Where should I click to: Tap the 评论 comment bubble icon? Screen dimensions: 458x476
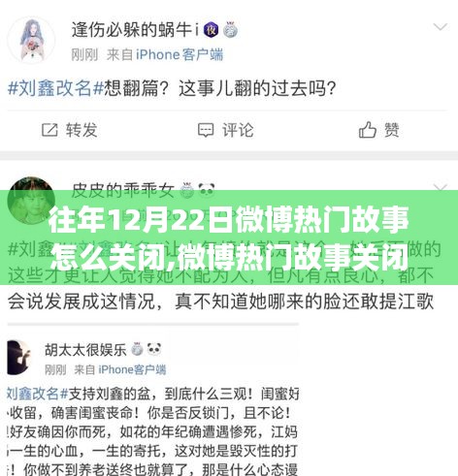pos(206,130)
